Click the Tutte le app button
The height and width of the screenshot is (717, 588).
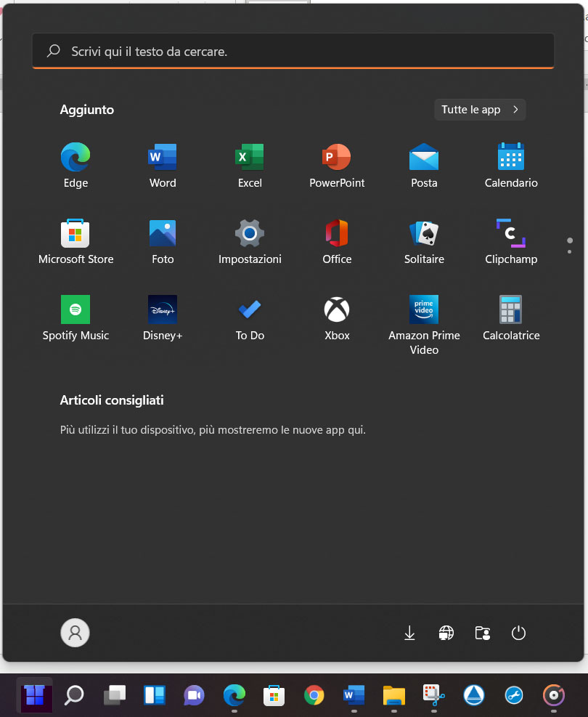click(x=480, y=110)
